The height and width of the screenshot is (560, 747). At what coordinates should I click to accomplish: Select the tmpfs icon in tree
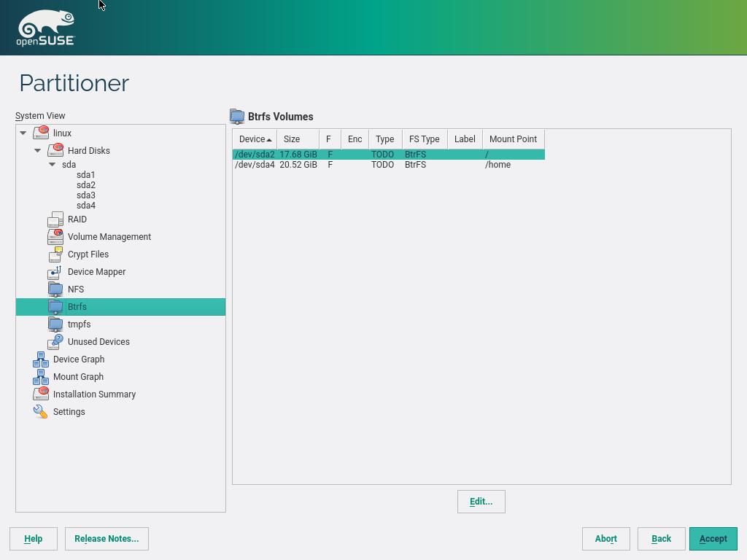pos(55,324)
